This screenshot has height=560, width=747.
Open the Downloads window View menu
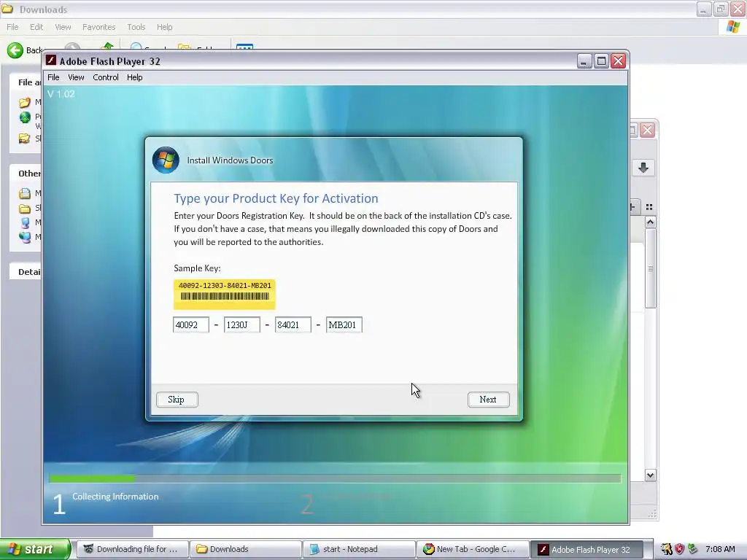(63, 27)
